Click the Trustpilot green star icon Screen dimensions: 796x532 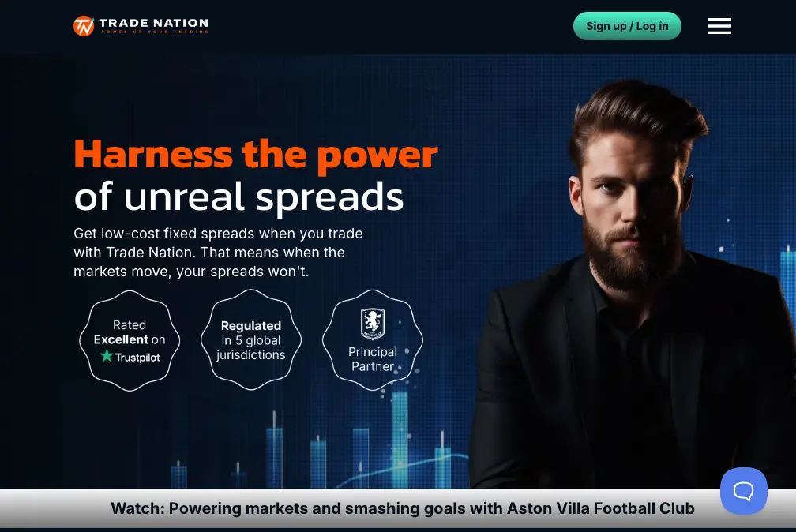[x=106, y=356]
